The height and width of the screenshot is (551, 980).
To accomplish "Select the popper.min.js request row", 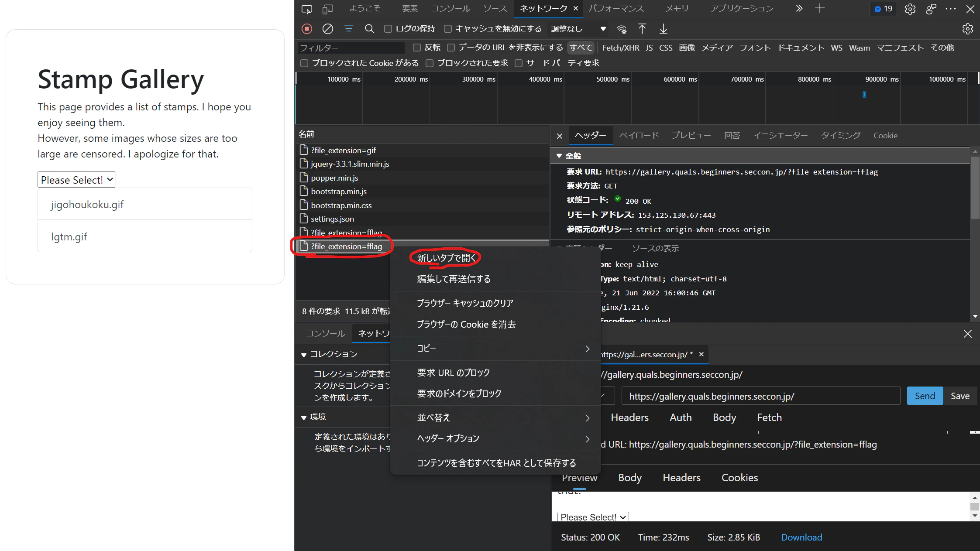I will pos(422,178).
